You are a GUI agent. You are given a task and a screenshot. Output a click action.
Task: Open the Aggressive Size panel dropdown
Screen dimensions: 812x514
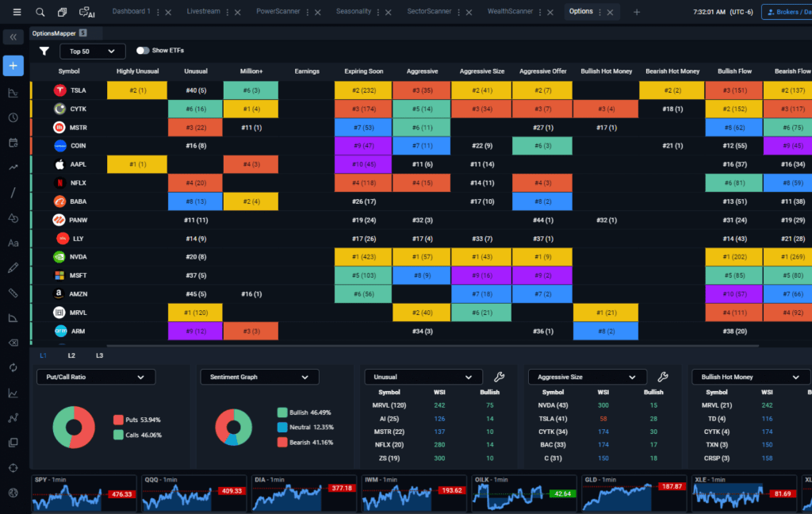click(x=588, y=378)
